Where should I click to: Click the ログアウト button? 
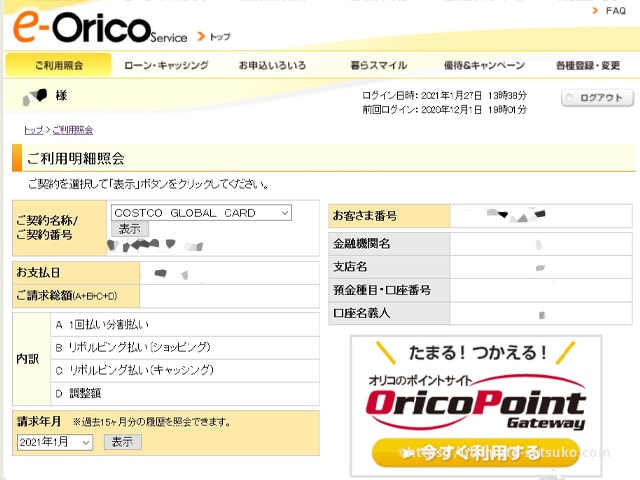tap(598, 98)
